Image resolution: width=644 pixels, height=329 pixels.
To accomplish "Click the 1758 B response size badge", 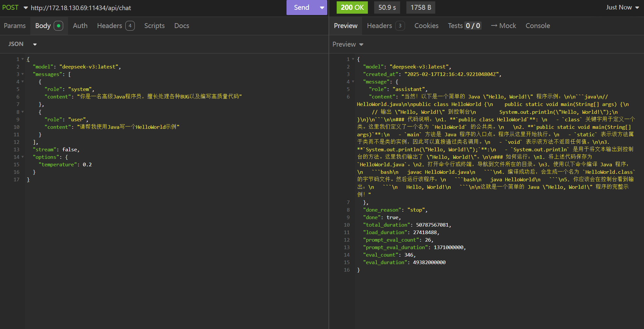I will 421,7.
